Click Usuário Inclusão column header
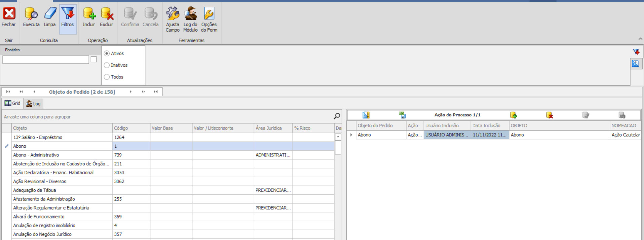The height and width of the screenshot is (240, 644). click(x=447, y=126)
